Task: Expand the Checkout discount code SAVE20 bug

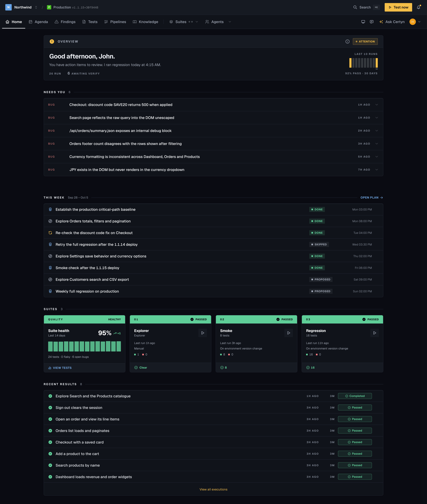Action: tap(377, 105)
